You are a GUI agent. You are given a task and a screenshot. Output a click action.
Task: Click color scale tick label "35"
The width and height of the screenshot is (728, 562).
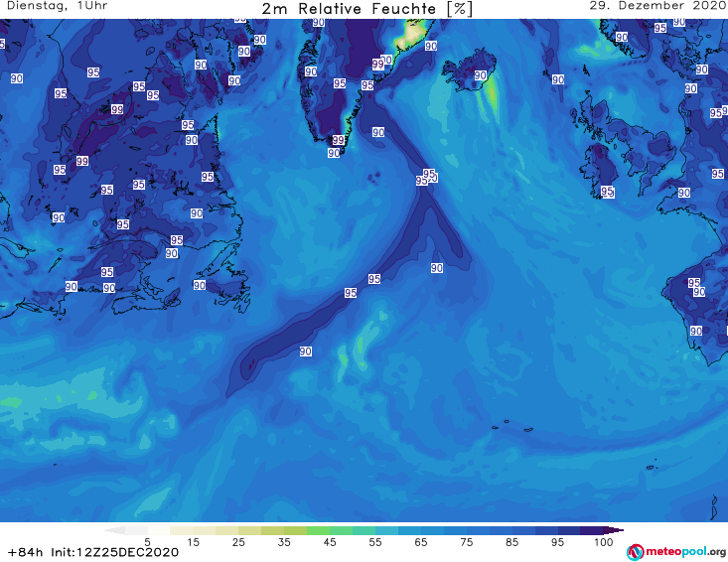click(x=284, y=542)
